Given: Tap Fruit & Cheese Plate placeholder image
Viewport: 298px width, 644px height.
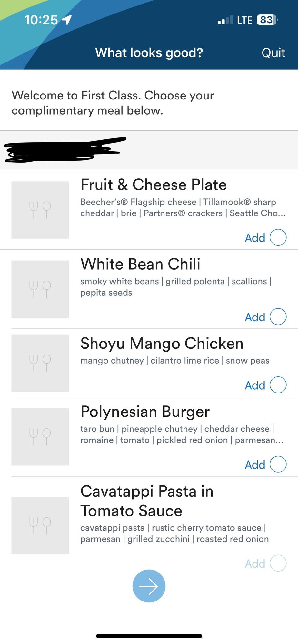Looking at the screenshot, I should (x=40, y=210).
